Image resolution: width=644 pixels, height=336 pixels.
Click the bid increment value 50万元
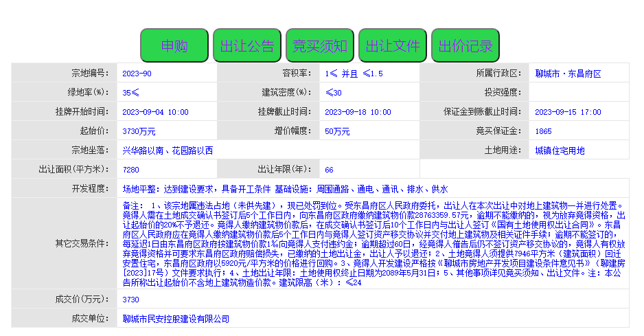tap(337, 131)
